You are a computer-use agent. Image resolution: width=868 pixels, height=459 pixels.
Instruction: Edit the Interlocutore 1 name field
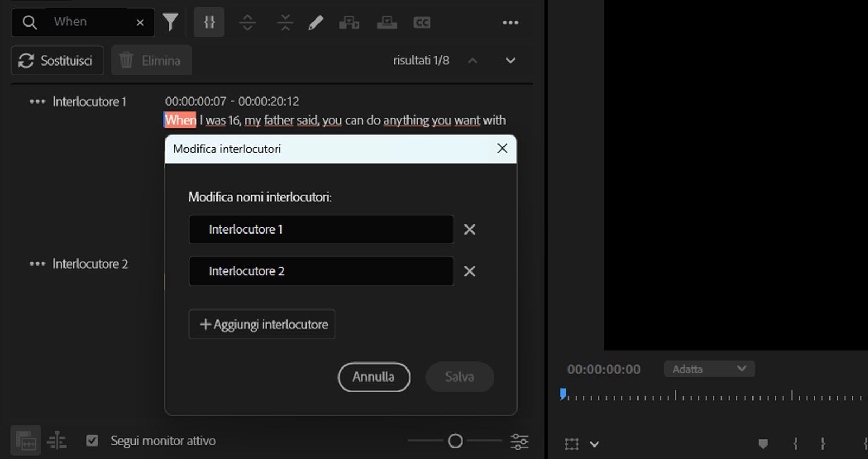tap(321, 229)
